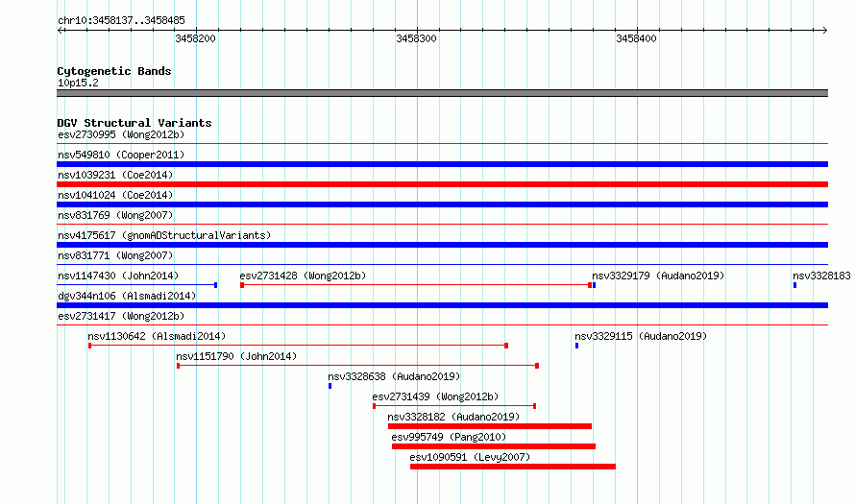Click the blue marker under nsv3328638
This screenshot has height=504, width=855.
click(x=330, y=386)
